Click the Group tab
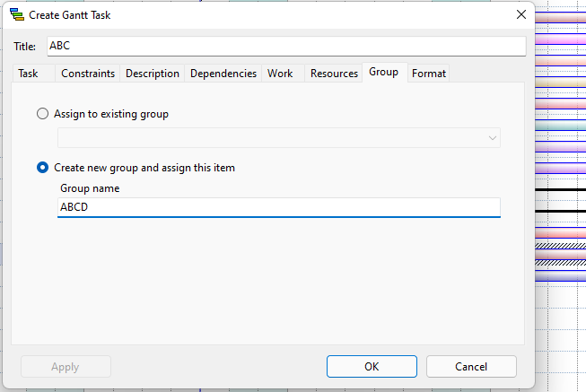Image resolution: width=586 pixels, height=392 pixels. point(383,73)
